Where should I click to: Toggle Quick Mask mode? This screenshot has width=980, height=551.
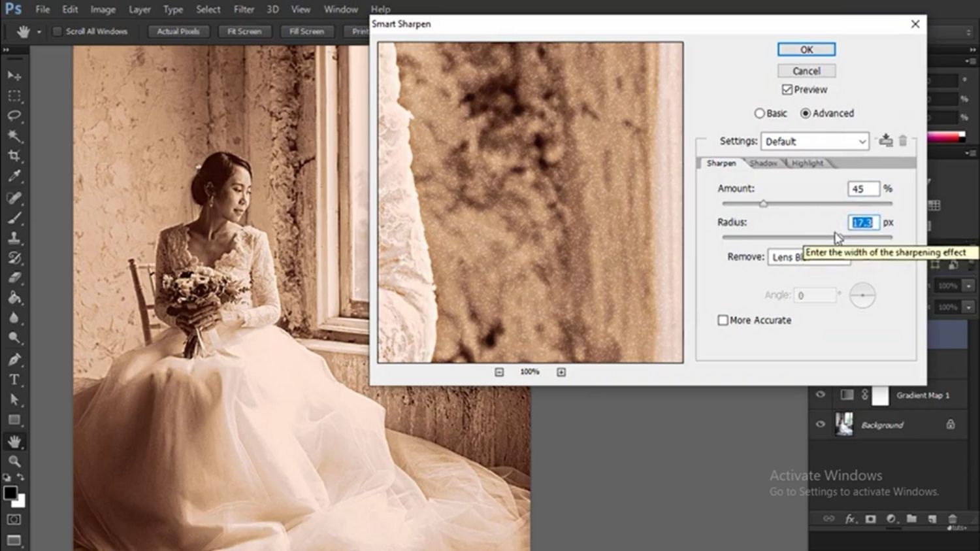(14, 520)
